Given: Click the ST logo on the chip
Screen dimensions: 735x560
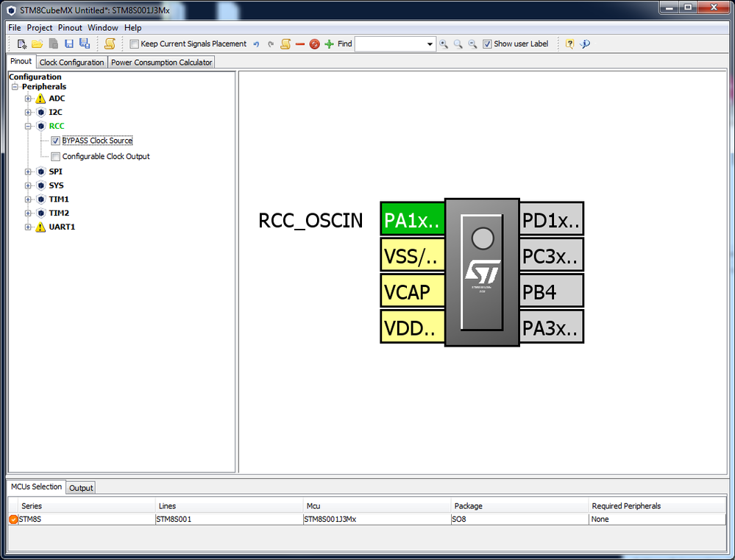Looking at the screenshot, I should 483,272.
